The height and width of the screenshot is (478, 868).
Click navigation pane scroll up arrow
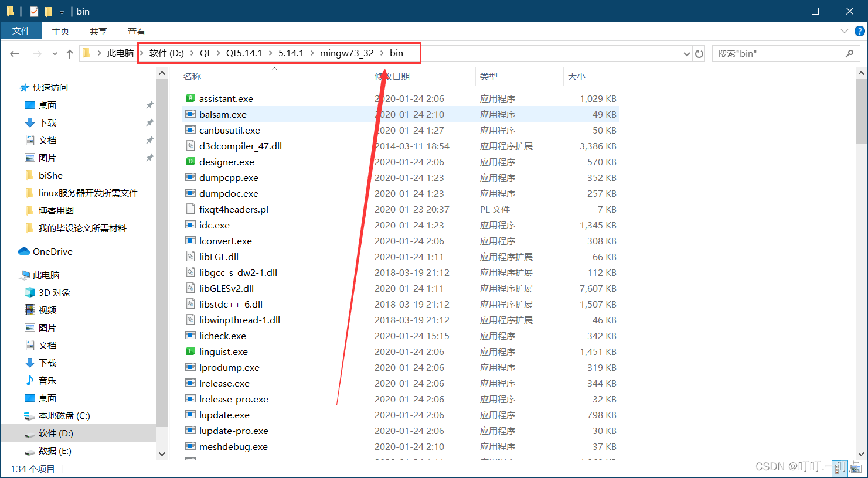(x=162, y=73)
